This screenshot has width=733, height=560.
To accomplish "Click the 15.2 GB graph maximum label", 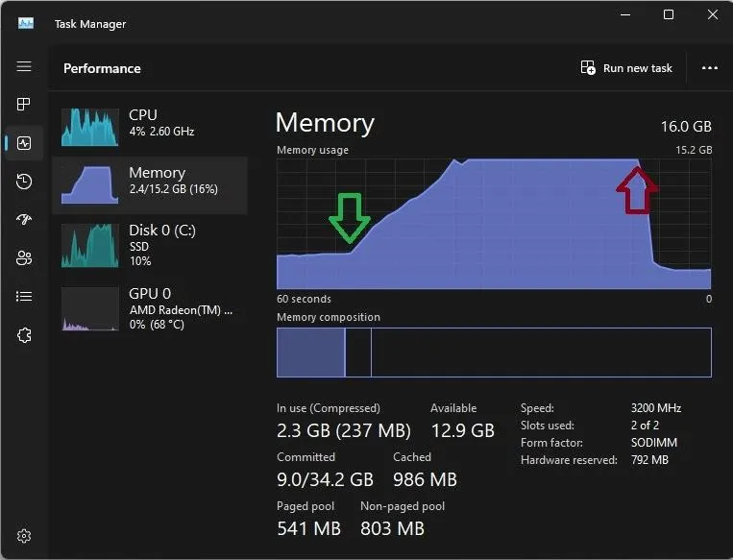I will pyautogui.click(x=694, y=150).
